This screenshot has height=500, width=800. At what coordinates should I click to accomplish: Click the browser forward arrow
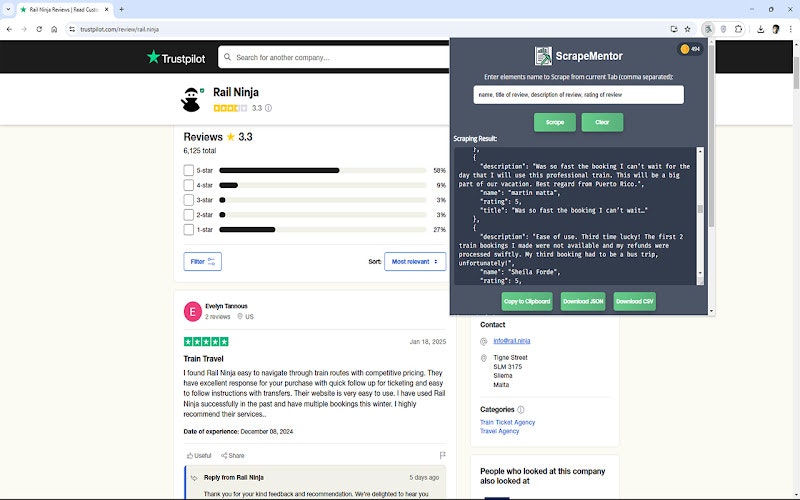(24, 29)
